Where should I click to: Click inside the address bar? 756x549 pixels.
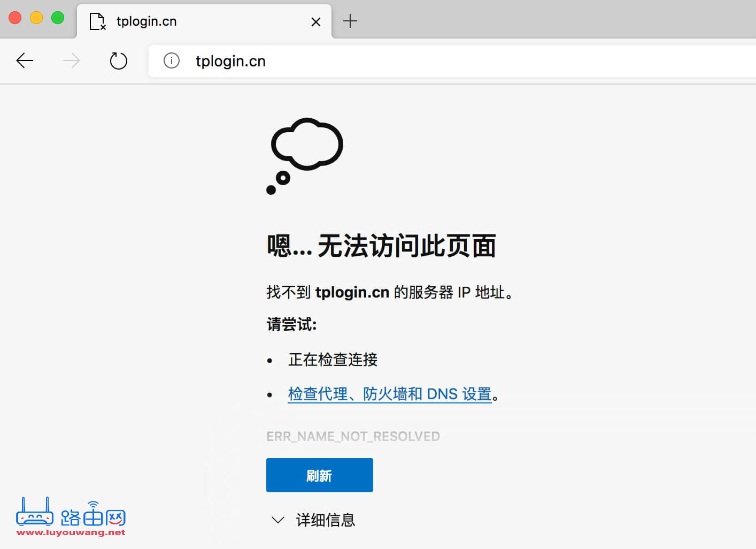(374, 60)
